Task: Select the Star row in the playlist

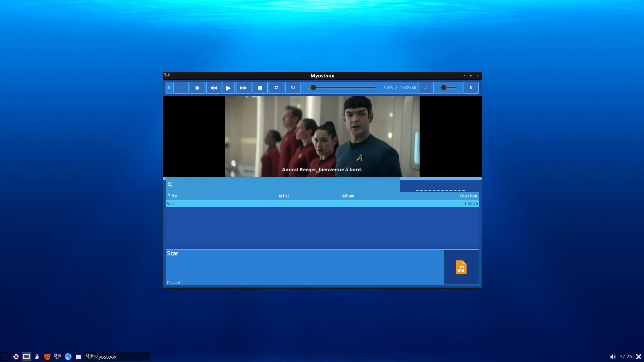Action: click(x=322, y=204)
